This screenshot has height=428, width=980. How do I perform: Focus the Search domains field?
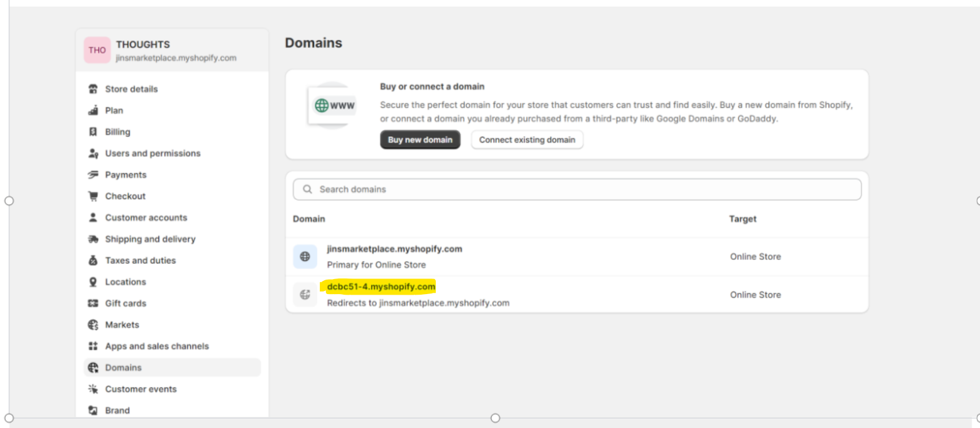577,189
